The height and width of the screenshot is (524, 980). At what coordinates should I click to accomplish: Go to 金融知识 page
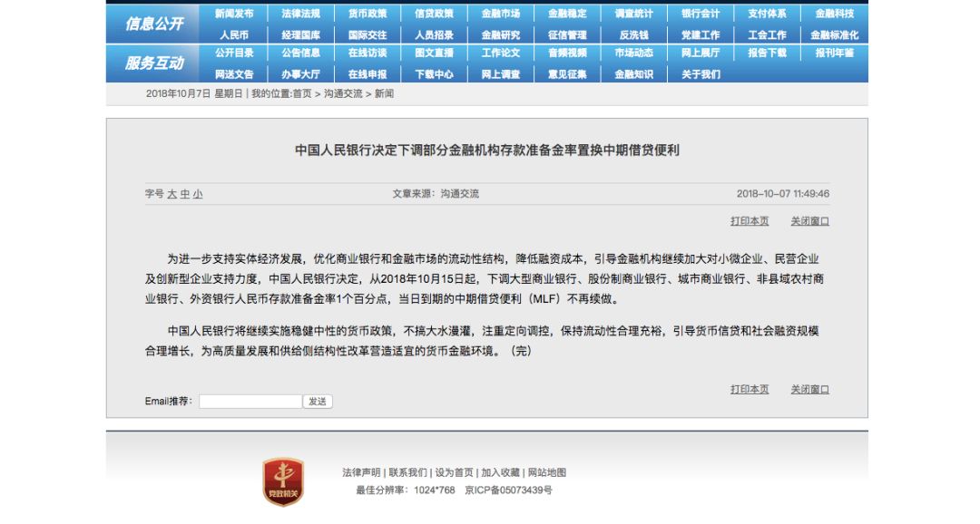pyautogui.click(x=633, y=74)
